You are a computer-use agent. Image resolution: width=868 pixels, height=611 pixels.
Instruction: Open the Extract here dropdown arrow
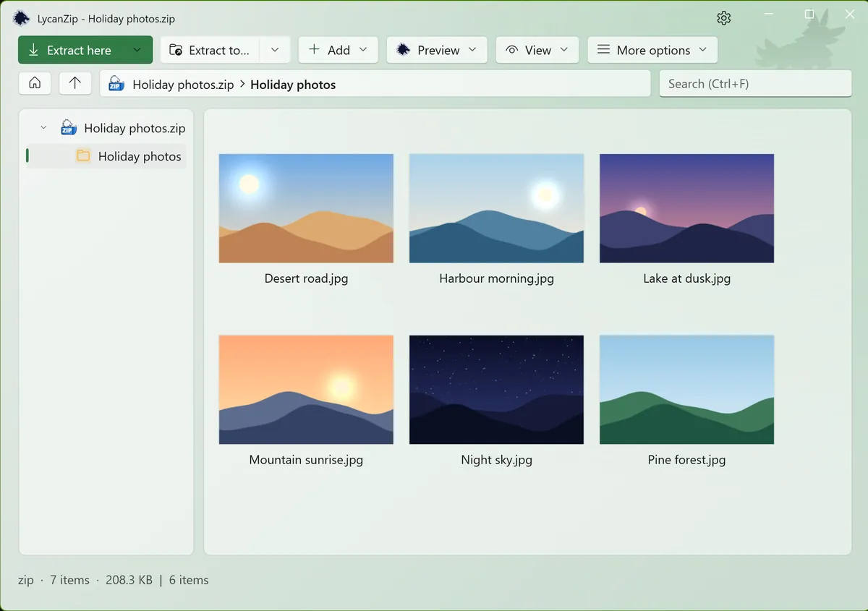[137, 50]
